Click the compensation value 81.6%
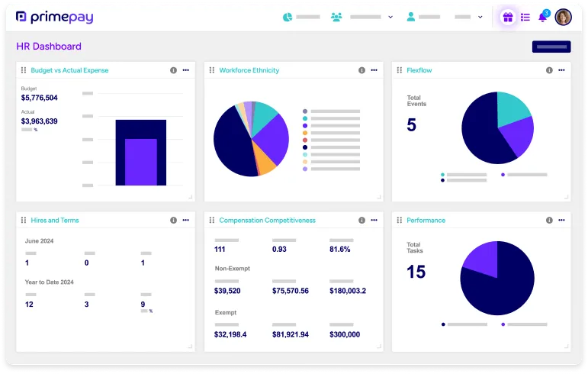Viewport: 588px width, 374px height. [339, 249]
